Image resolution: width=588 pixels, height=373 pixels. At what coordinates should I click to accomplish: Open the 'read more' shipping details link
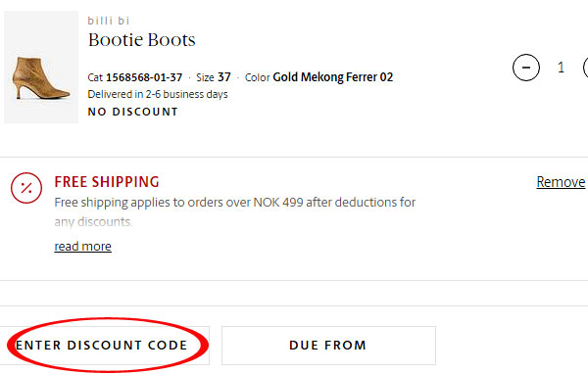pyautogui.click(x=83, y=247)
